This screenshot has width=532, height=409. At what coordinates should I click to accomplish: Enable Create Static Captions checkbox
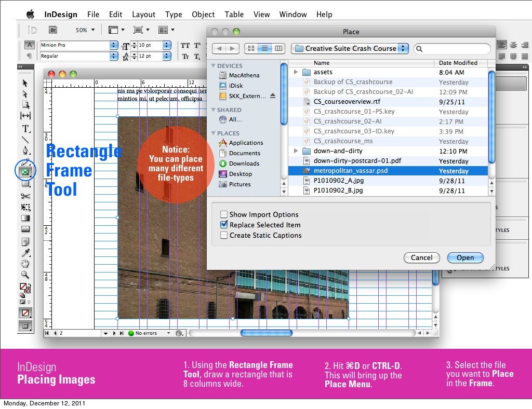point(224,235)
